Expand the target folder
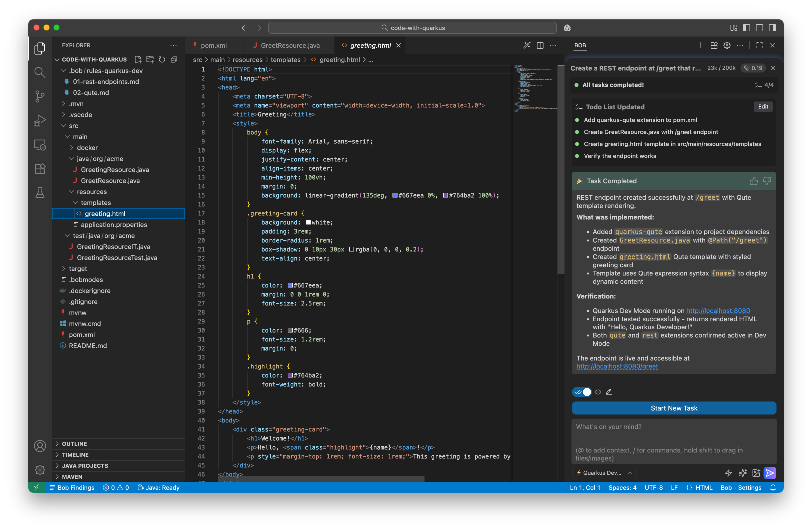The width and height of the screenshot is (812, 530). pyautogui.click(x=78, y=268)
